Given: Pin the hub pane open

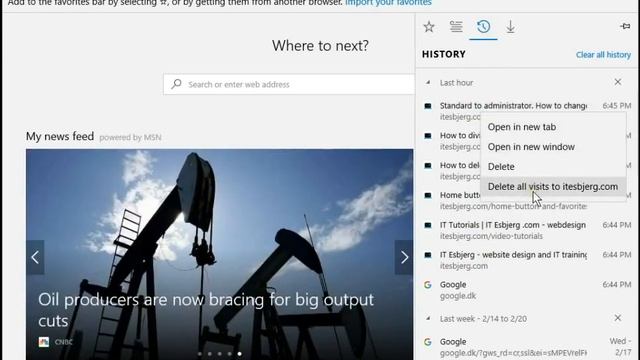Looking at the screenshot, I should click(625, 27).
